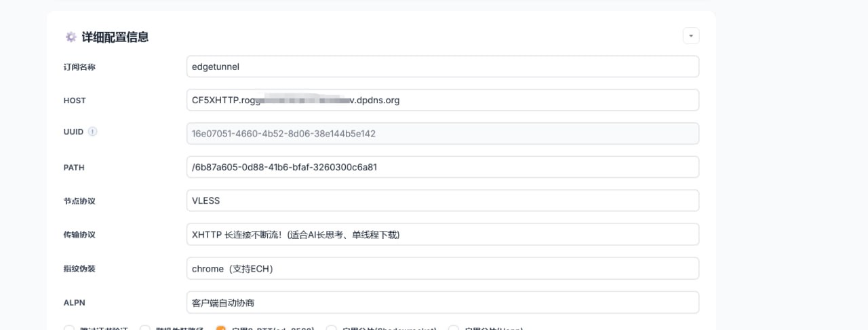Screen dimensions: 868x330
Task: Click the 指纹伪装 label
Action: (x=79, y=269)
